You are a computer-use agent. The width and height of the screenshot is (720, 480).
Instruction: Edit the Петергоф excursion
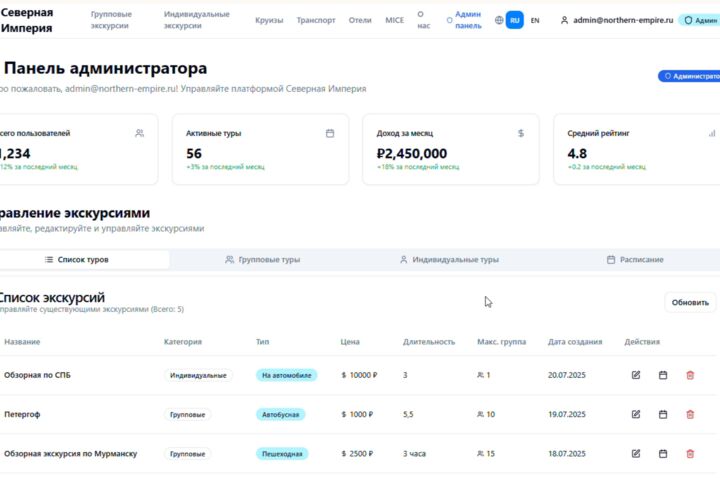[636, 414]
